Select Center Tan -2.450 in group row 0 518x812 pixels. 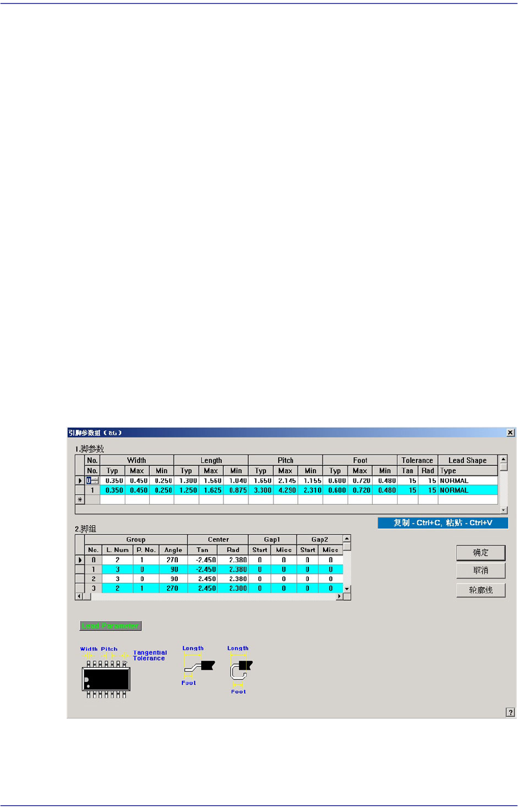click(x=203, y=560)
